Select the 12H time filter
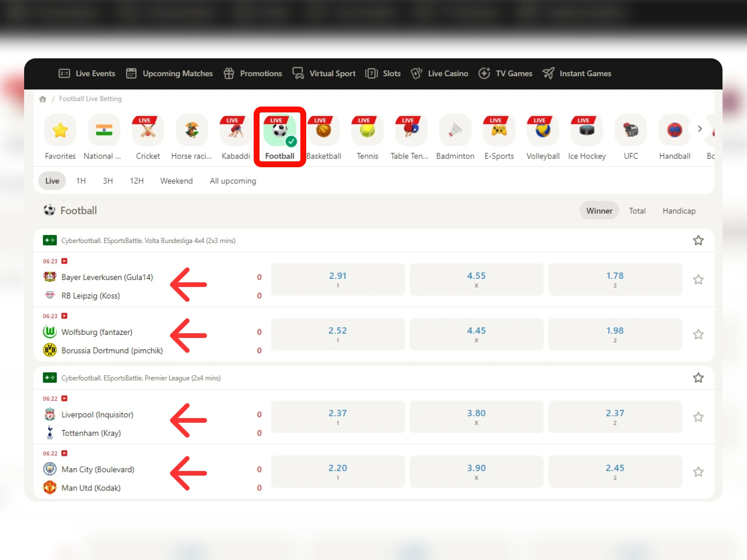This screenshot has height=560, width=747. pyautogui.click(x=136, y=180)
